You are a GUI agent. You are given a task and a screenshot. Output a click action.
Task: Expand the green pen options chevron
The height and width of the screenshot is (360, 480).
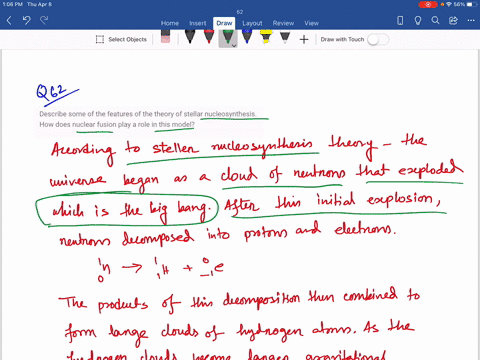[234, 45]
